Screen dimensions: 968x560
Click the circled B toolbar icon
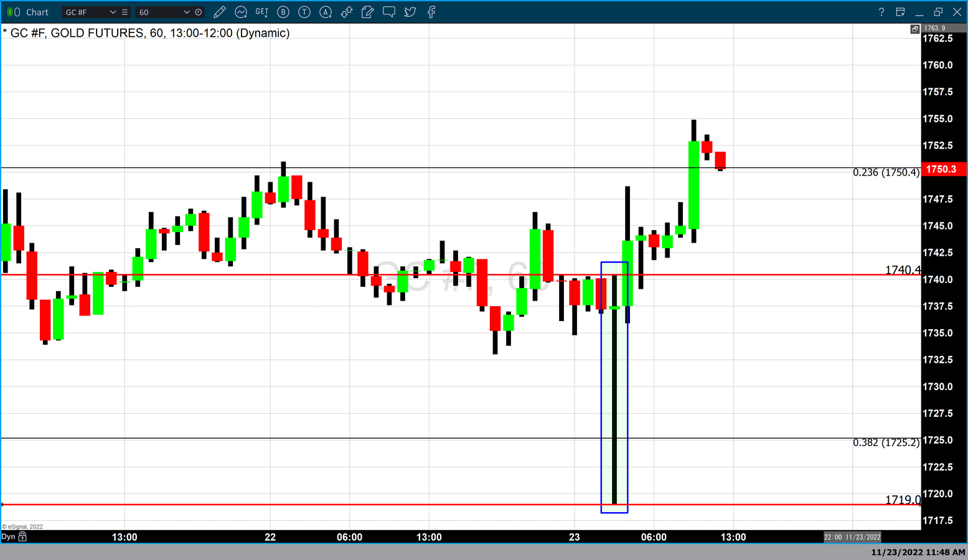tap(283, 12)
